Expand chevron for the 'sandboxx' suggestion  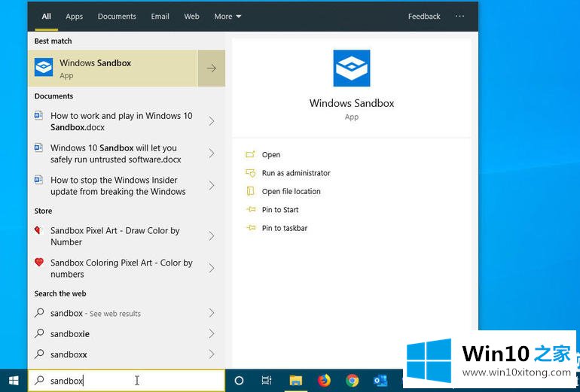coord(212,354)
